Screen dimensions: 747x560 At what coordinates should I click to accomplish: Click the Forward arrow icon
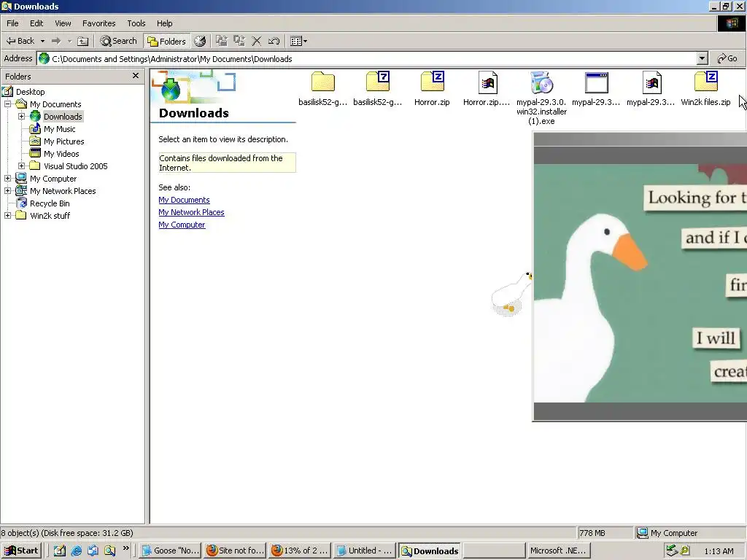pyautogui.click(x=56, y=41)
